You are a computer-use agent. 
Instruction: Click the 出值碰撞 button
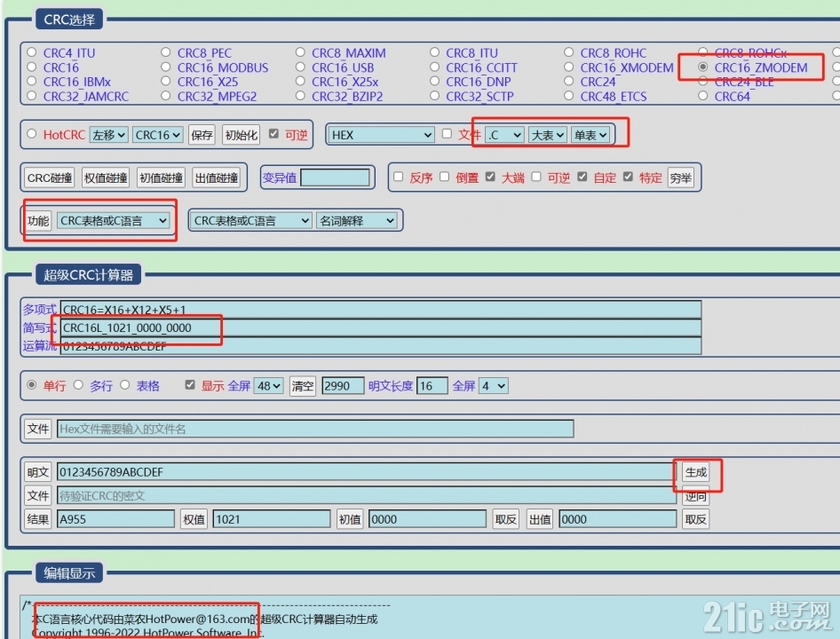point(217,177)
